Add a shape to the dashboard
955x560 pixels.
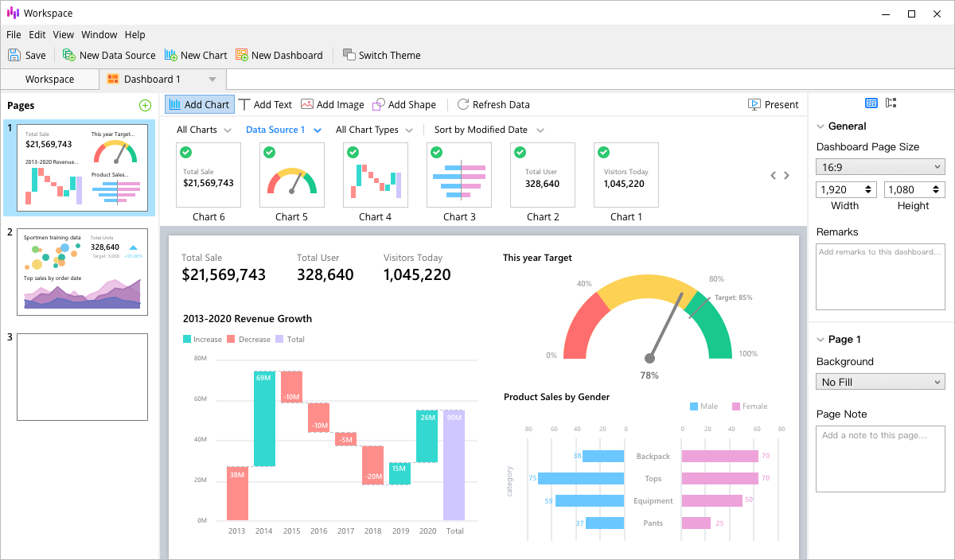click(403, 104)
